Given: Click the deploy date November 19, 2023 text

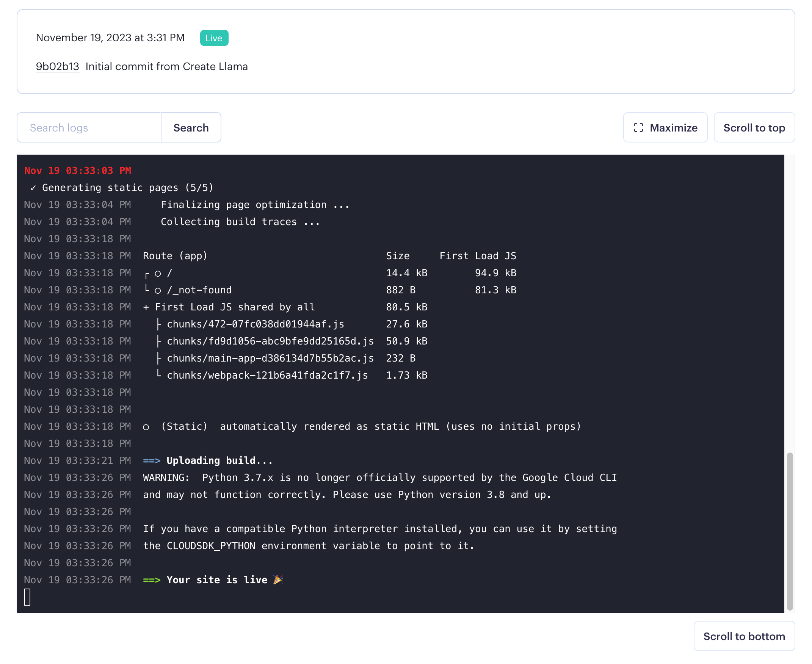Looking at the screenshot, I should pyautogui.click(x=110, y=38).
